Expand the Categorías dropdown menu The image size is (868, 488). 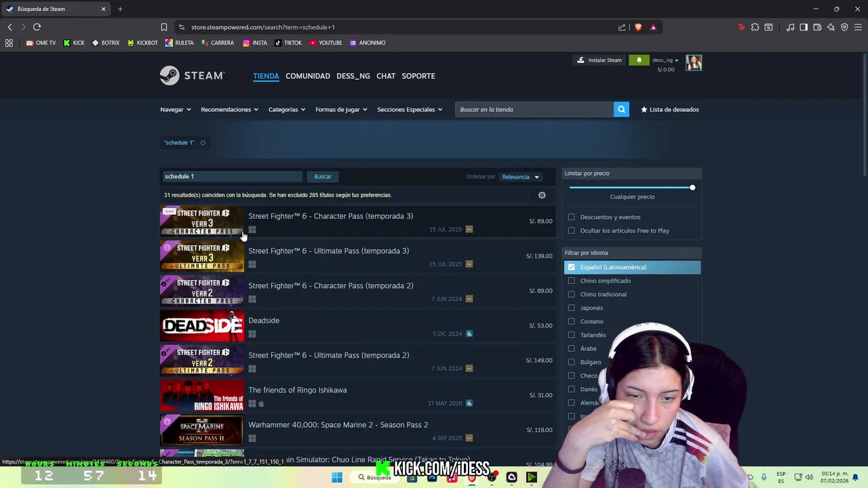point(286,109)
